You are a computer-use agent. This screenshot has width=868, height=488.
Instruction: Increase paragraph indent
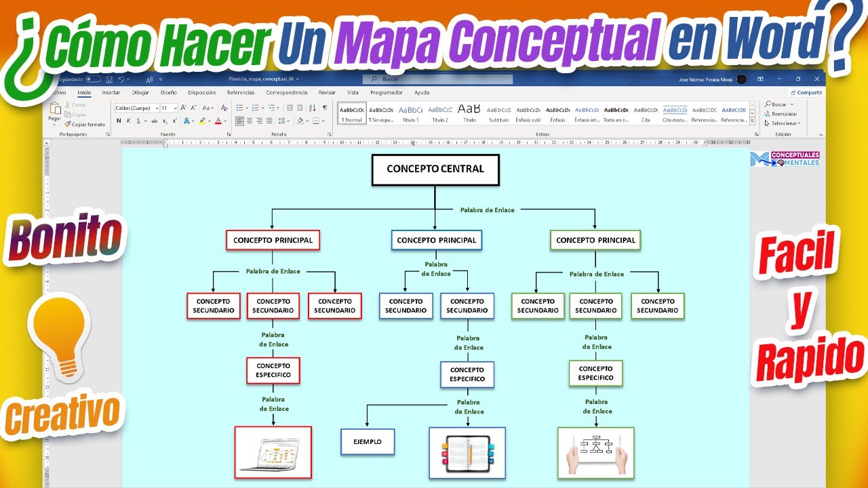tap(300, 108)
